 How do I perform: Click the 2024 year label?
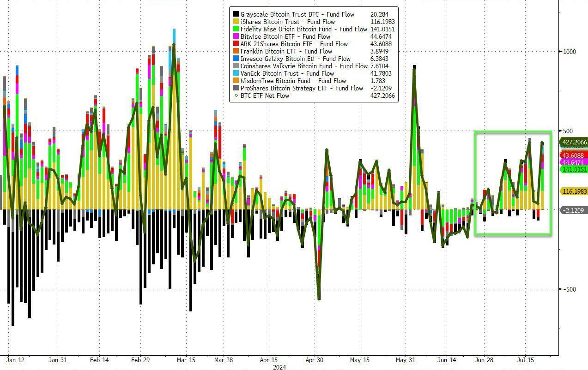click(279, 367)
